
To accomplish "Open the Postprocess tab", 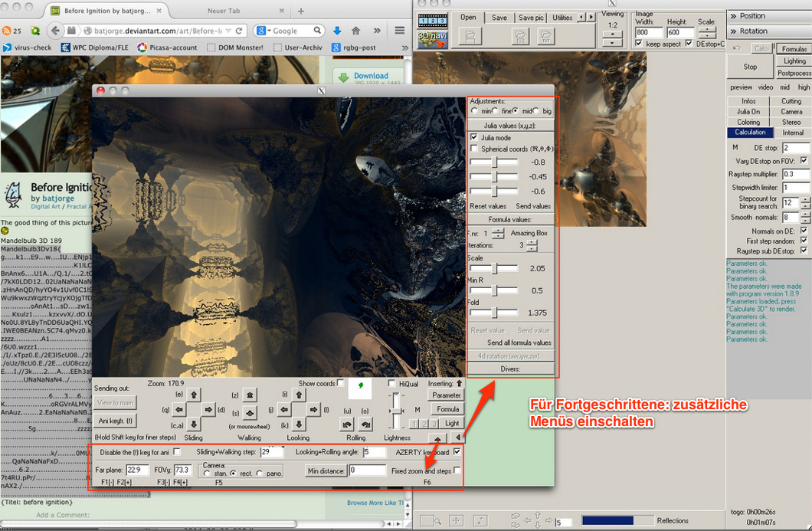I will pyautogui.click(x=794, y=74).
